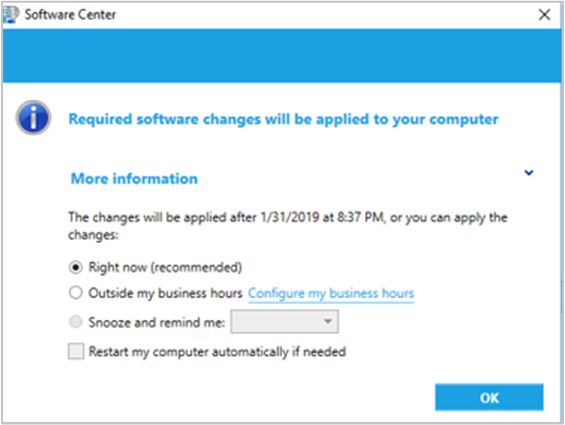Select the Right now (recommended) radio button
Image resolution: width=565 pixels, height=425 pixels.
pyautogui.click(x=76, y=267)
